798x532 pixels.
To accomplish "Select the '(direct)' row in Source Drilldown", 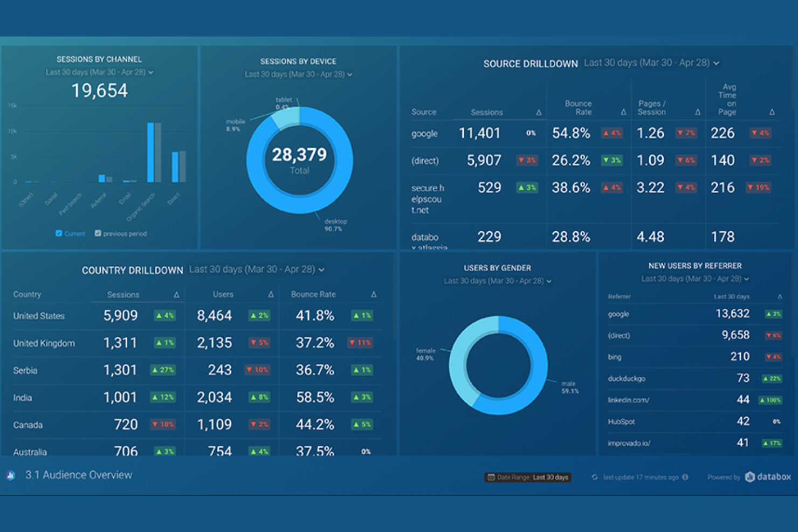I will click(595, 161).
